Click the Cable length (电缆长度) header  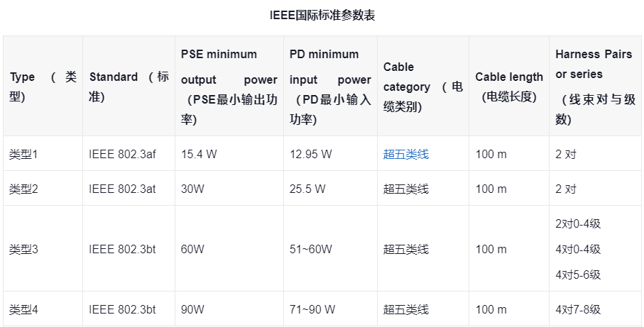tap(508, 87)
